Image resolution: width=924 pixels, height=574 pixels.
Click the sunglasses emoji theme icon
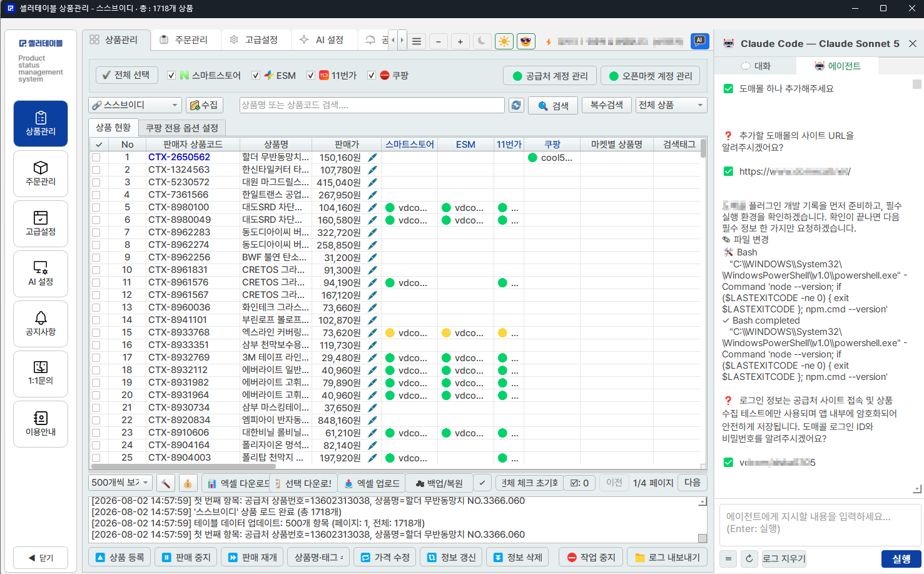(x=526, y=41)
